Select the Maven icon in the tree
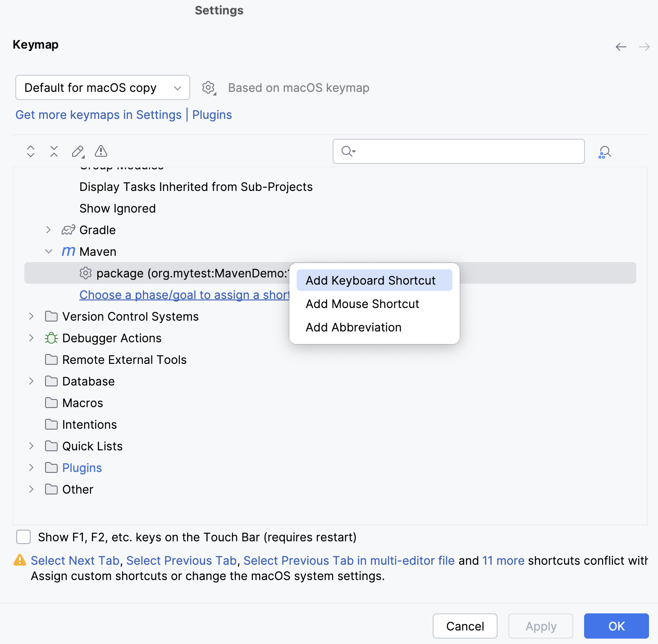The width and height of the screenshot is (658, 644). click(68, 251)
